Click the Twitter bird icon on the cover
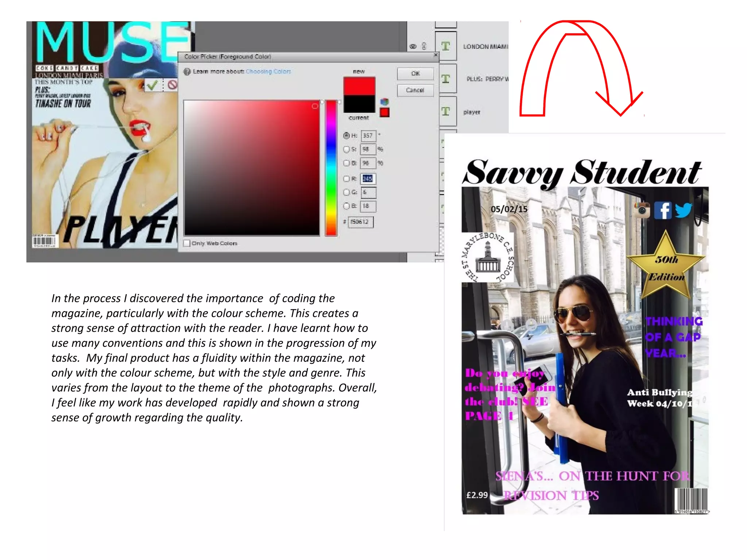The width and height of the screenshot is (747, 560). pos(683,210)
